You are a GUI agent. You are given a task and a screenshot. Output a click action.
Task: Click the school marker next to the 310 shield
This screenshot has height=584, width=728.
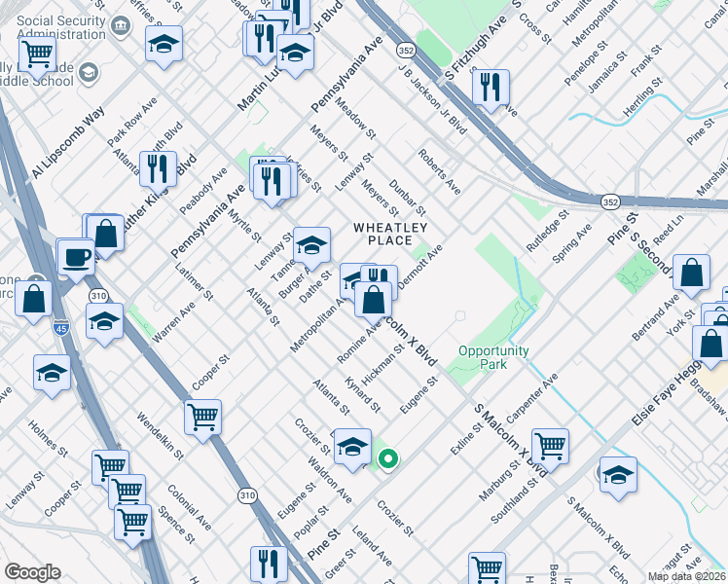point(104,322)
